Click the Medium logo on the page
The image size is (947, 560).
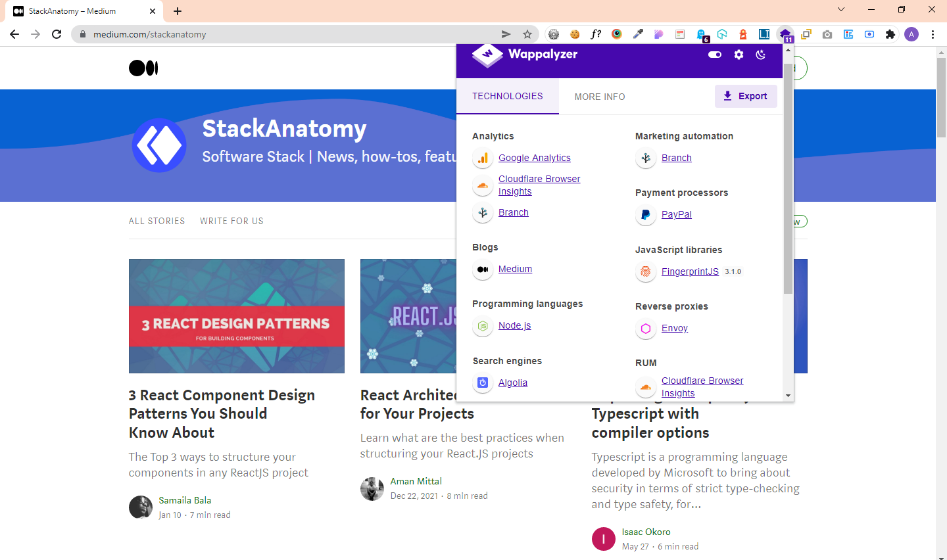click(x=143, y=68)
